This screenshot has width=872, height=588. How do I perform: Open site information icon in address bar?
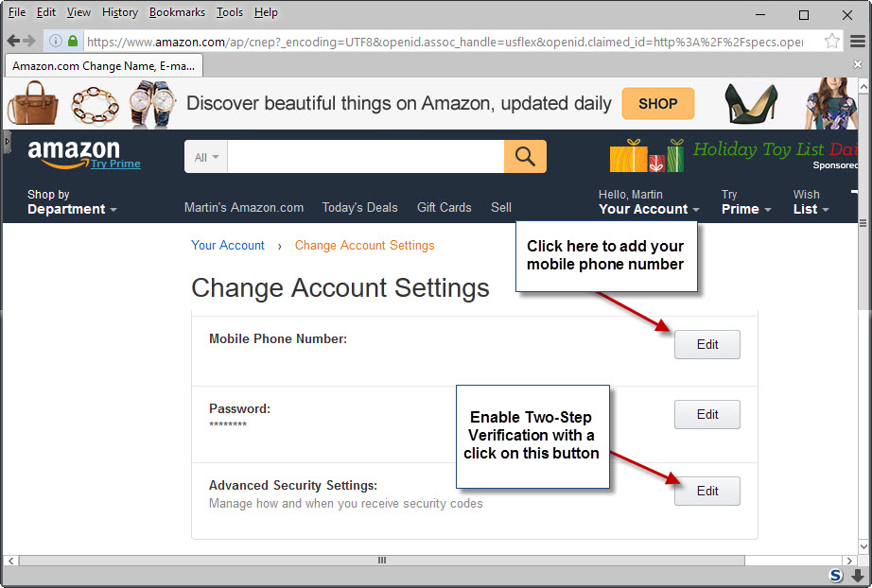[x=56, y=41]
